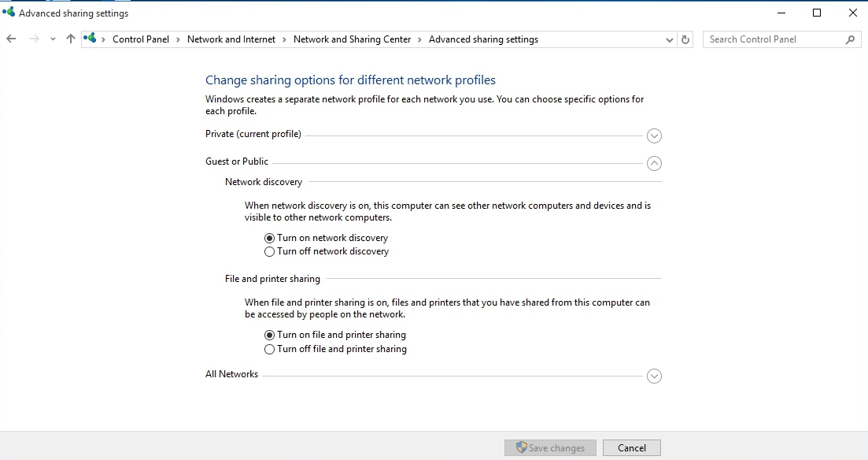Open the address bar history dropdown
This screenshot has width=868, height=460.
[669, 40]
